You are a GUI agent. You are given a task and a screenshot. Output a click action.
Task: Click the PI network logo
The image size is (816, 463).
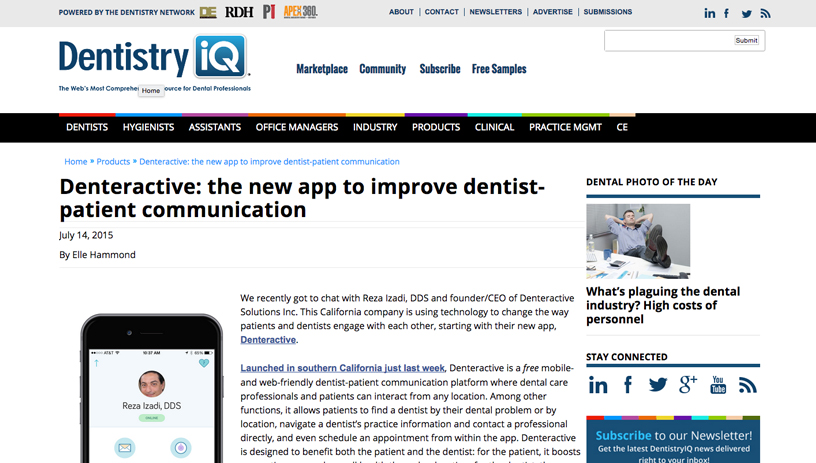click(x=269, y=11)
